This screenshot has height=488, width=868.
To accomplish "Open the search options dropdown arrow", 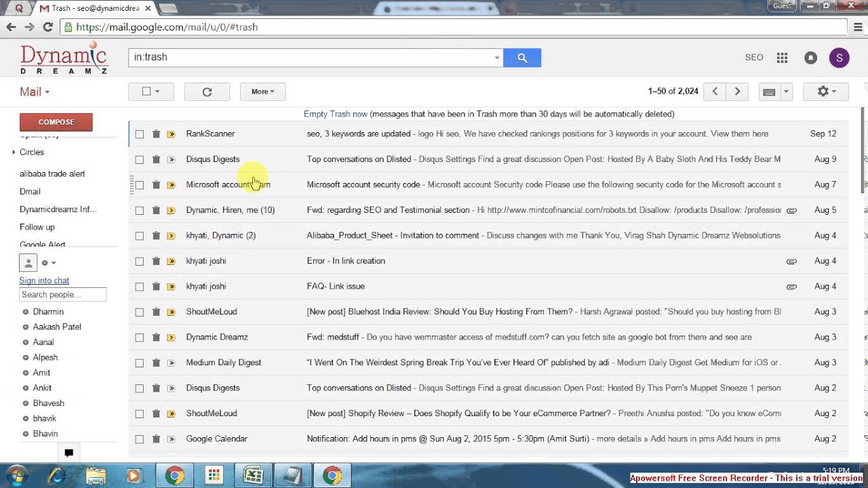I will (x=497, y=58).
